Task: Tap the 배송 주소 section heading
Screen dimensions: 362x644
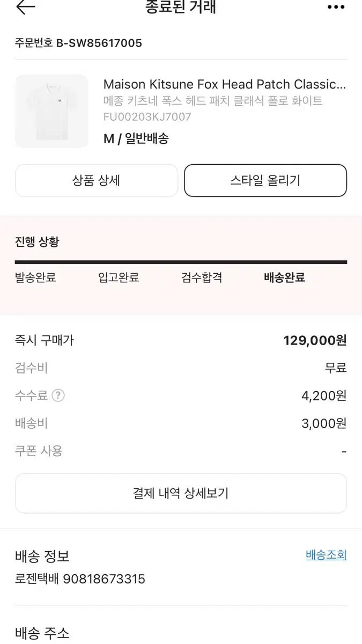Action: (42, 633)
